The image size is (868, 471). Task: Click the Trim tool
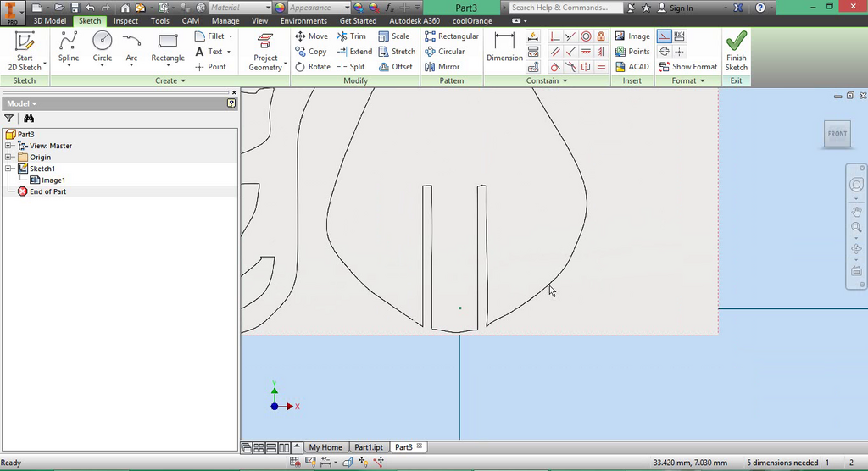pos(352,36)
